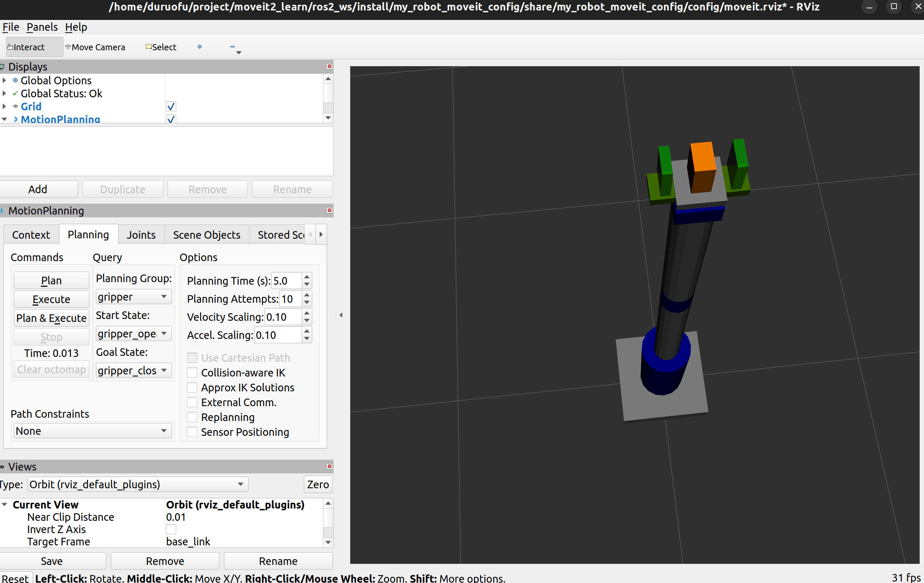
Task: Close the MotionPlanning panel via the red icon
Action: point(329,210)
